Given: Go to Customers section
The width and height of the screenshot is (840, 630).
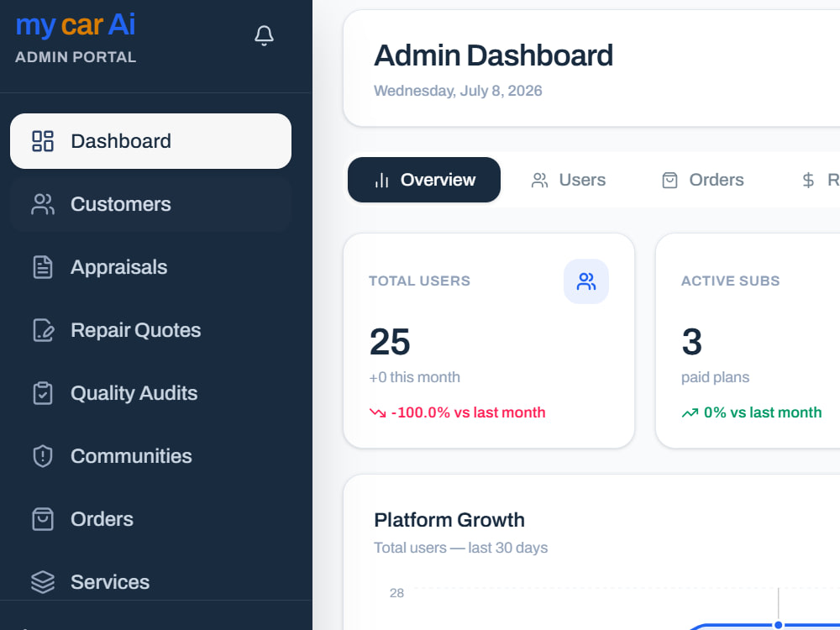Looking at the screenshot, I should 150,204.
